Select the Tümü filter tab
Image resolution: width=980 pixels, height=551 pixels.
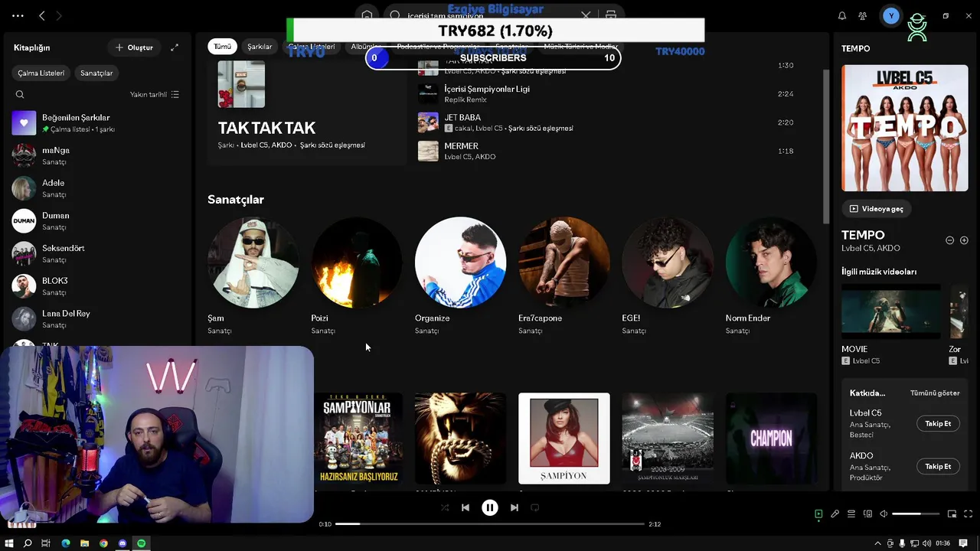tap(222, 47)
